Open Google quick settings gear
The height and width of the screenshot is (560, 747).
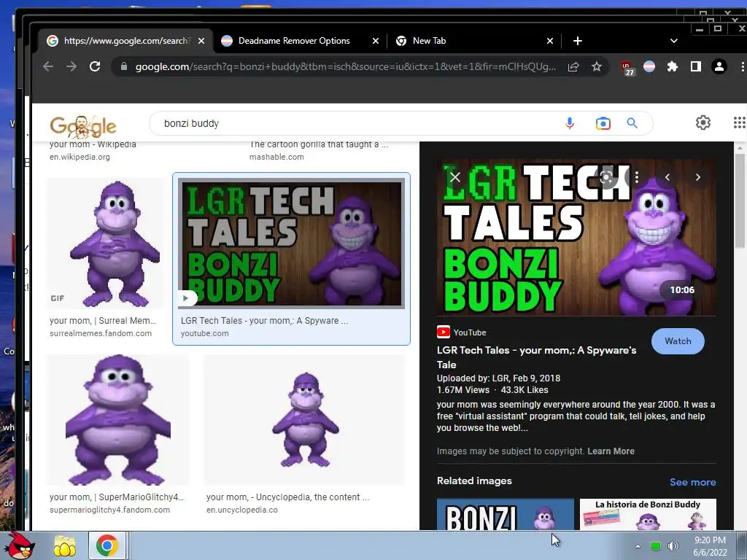tap(703, 122)
